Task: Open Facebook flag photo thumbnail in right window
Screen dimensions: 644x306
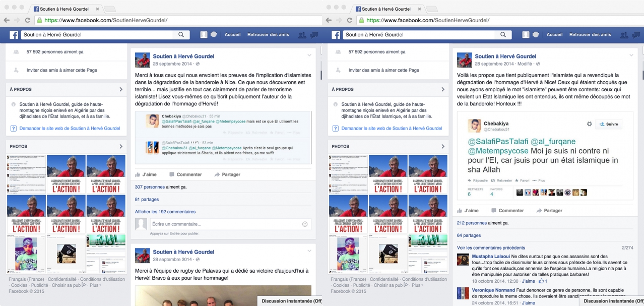Action: tap(389, 254)
